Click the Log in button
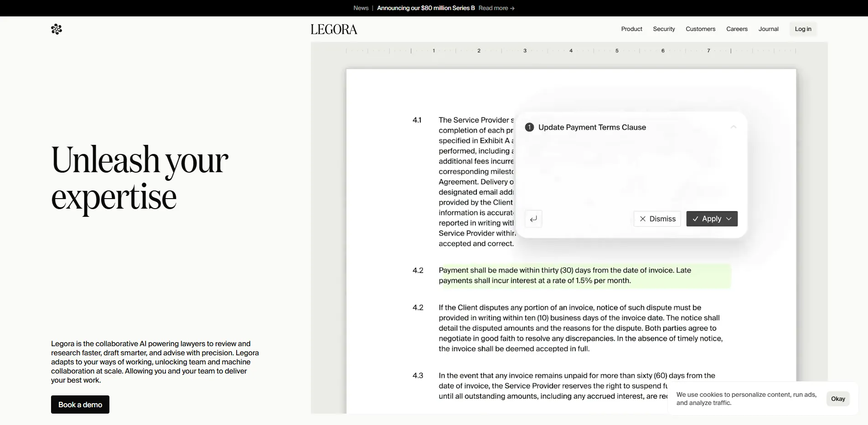This screenshot has height=425, width=868. 803,29
